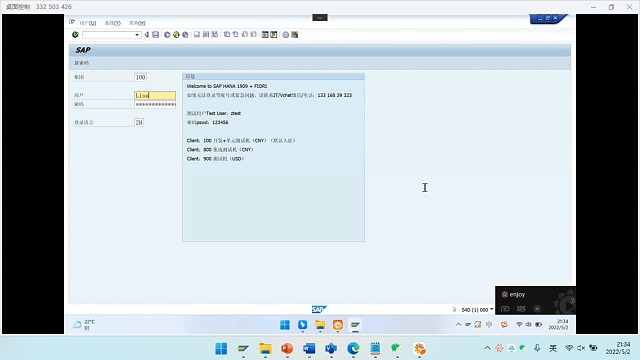Open File Explorer on the remote taskbar
Screen dimensions: 640x360
[x=320, y=325]
